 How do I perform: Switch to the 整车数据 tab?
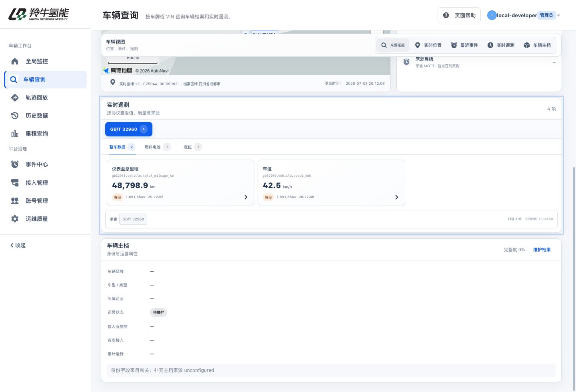coord(122,147)
